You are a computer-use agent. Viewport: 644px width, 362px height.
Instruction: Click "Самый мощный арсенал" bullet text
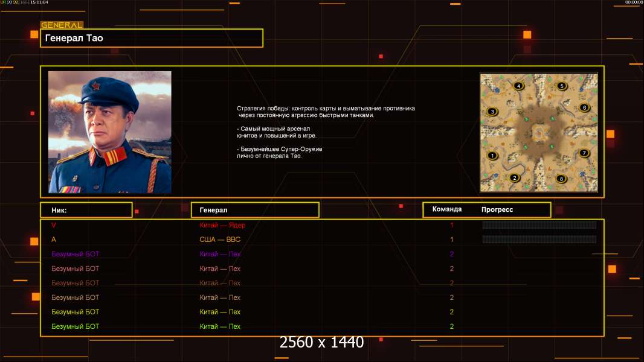tap(273, 129)
